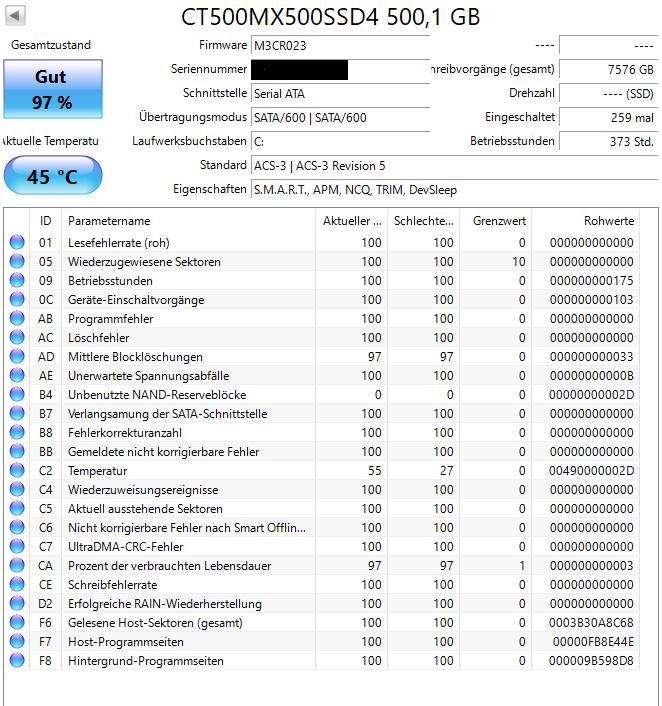Click the Gesamtzustand label
The image size is (662, 706).
coord(51,45)
